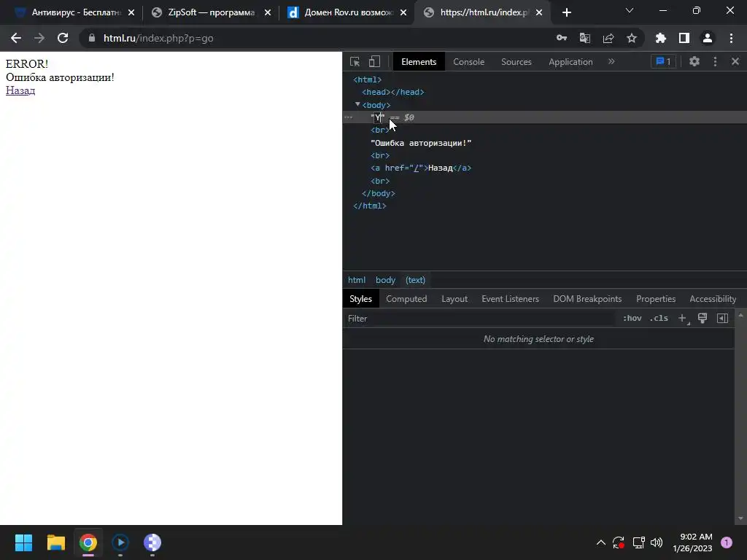The image size is (747, 560).
Task: Toggle computed styles sidebar icon
Action: 723,318
